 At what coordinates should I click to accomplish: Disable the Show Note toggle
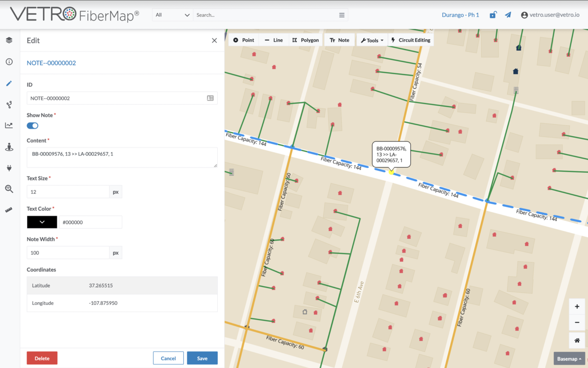32,125
